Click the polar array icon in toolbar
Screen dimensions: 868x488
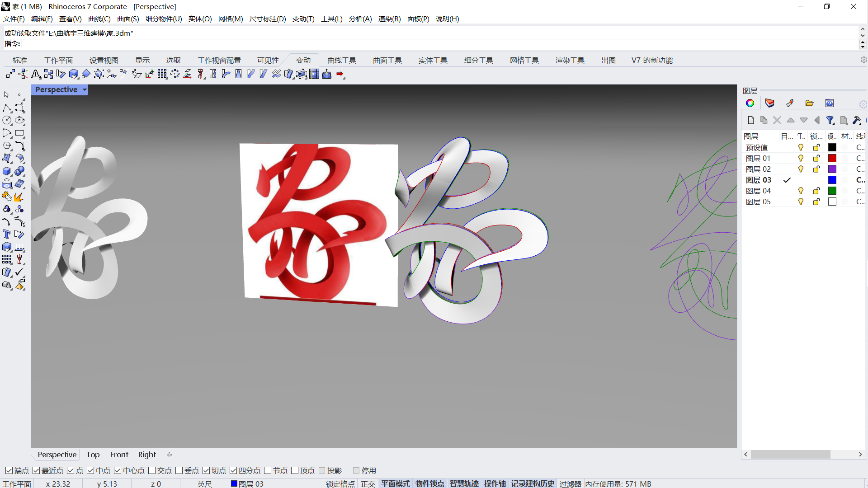click(175, 74)
